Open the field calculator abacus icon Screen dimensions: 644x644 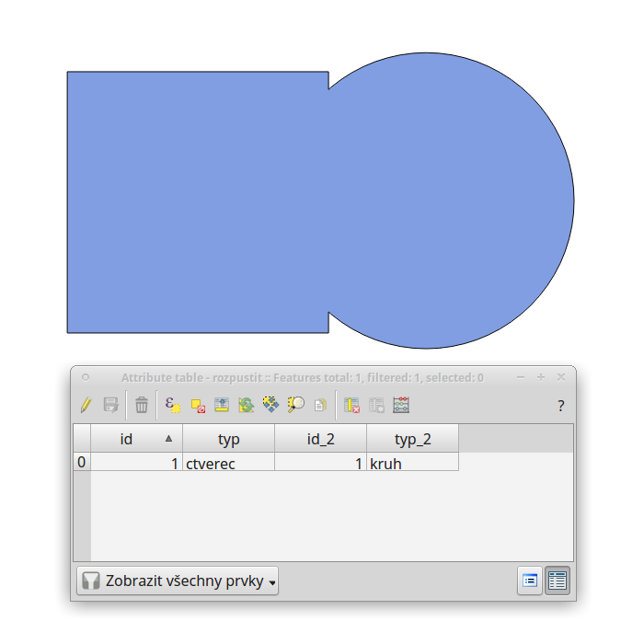click(x=401, y=405)
